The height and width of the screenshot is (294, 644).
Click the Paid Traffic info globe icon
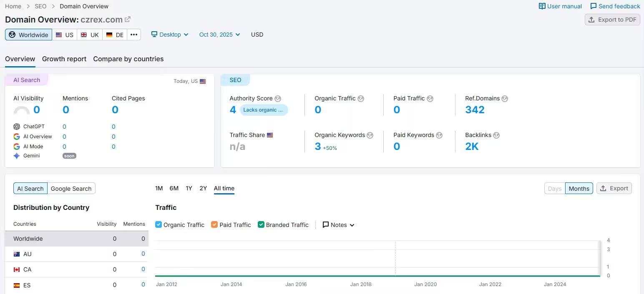430,99
